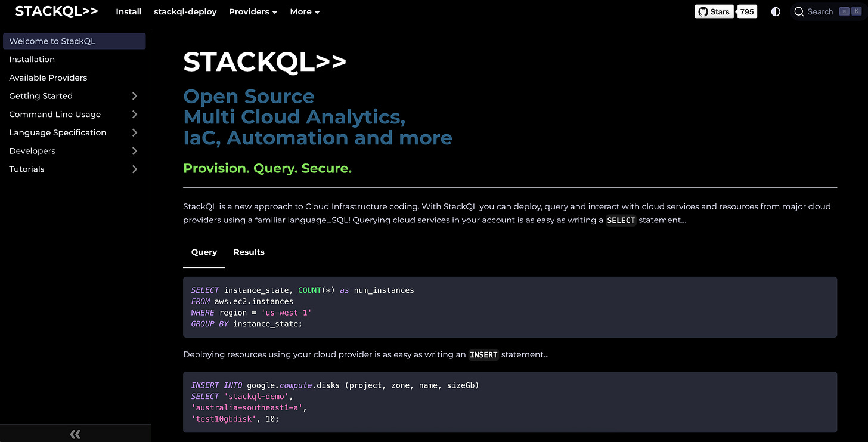
Task: Click 'stackql-demo' string in insert code
Action: (257, 397)
